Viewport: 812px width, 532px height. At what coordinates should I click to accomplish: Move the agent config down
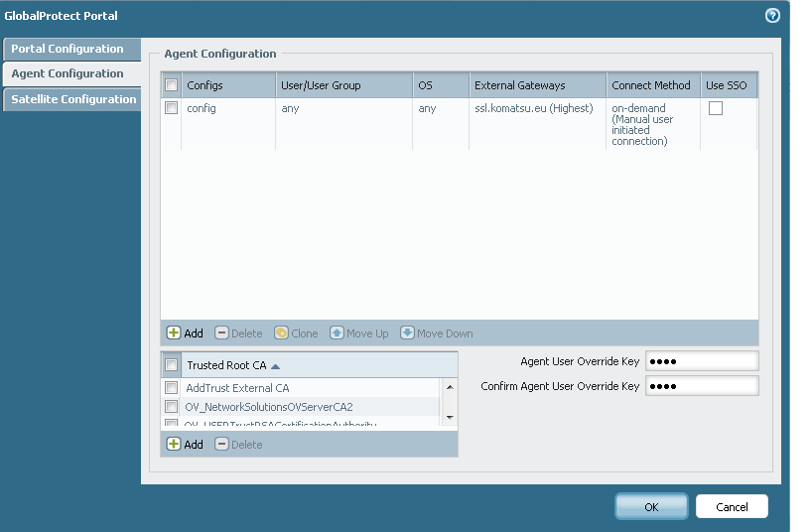click(x=437, y=333)
